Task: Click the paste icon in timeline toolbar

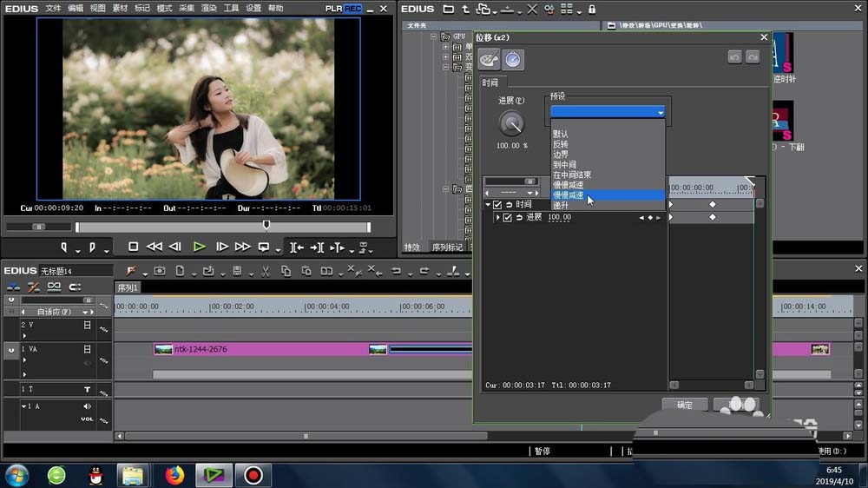Action: tap(306, 271)
